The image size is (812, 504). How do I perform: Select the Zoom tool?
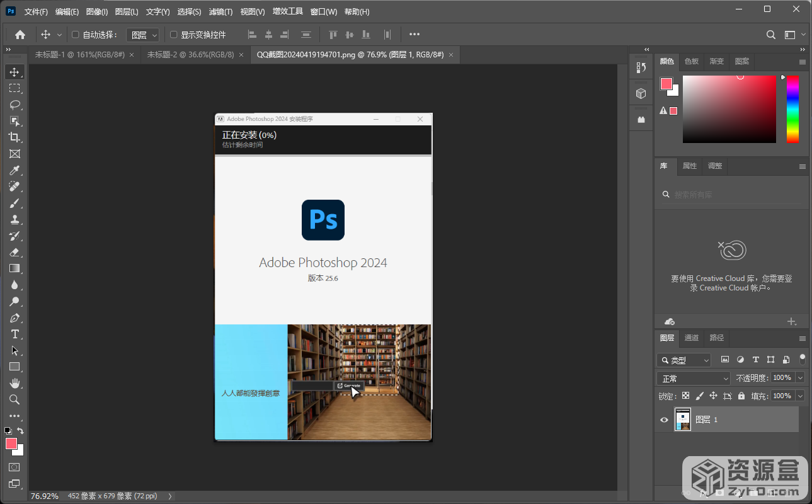[14, 399]
